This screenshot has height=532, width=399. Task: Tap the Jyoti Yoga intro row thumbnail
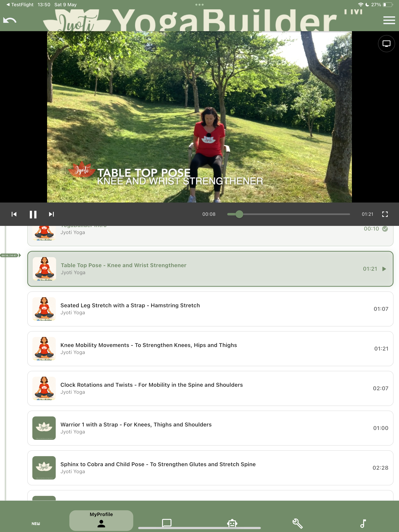point(44,233)
